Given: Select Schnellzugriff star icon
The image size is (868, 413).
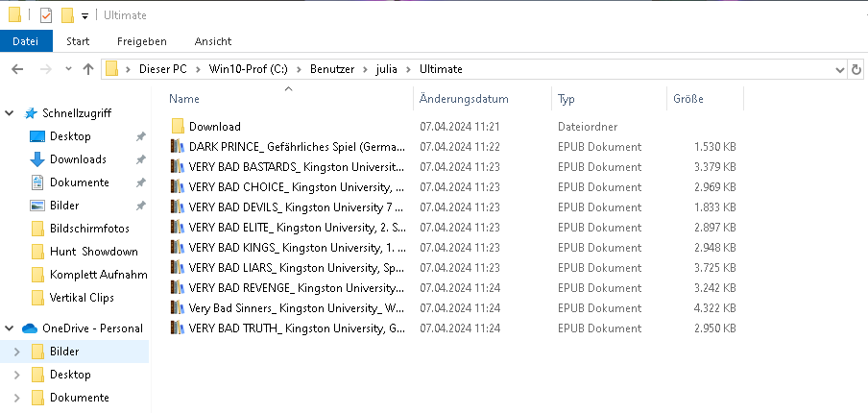Looking at the screenshot, I should click(31, 113).
